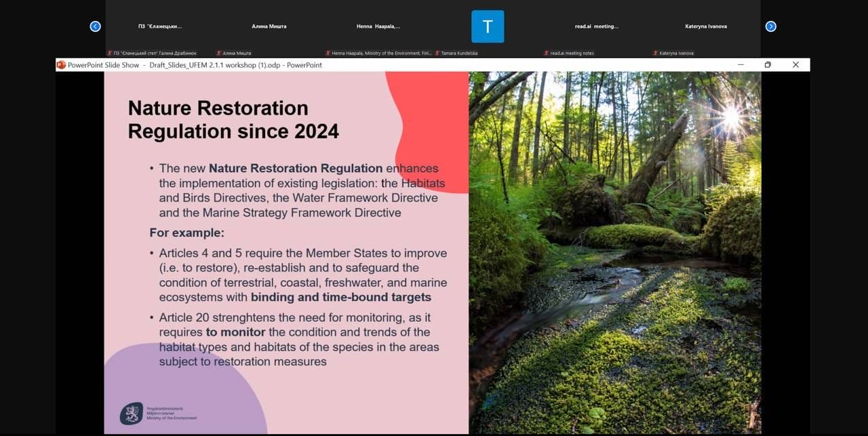The width and height of the screenshot is (868, 436).
Task: Select the Kateryna Ivanova participant video tile
Action: click(x=706, y=26)
